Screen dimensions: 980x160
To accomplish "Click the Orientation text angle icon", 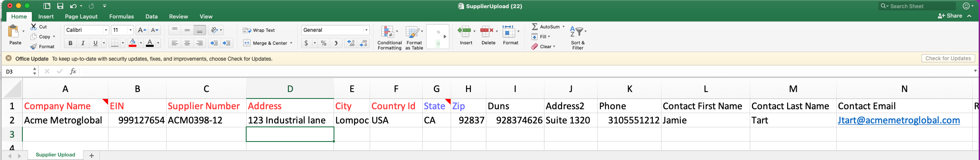I will (x=214, y=30).
